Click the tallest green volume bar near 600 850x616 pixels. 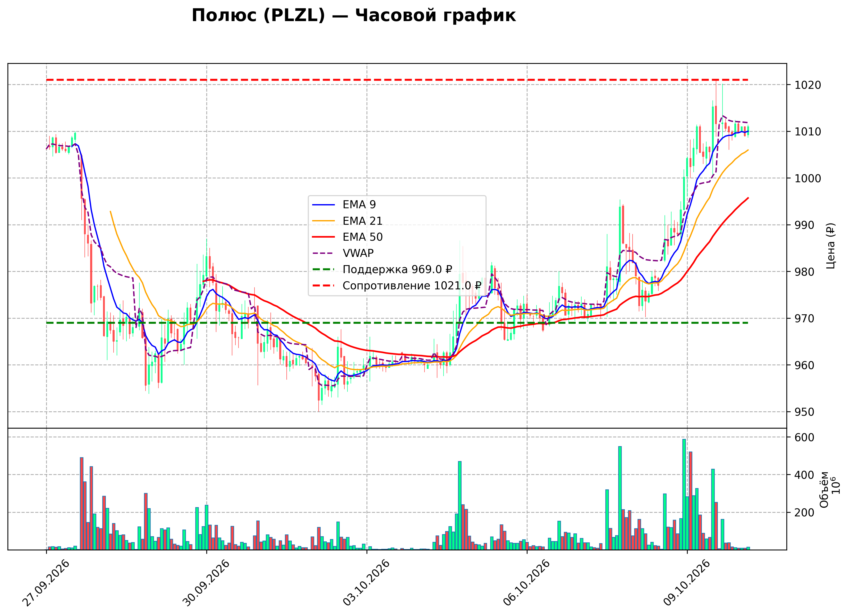[x=684, y=494]
